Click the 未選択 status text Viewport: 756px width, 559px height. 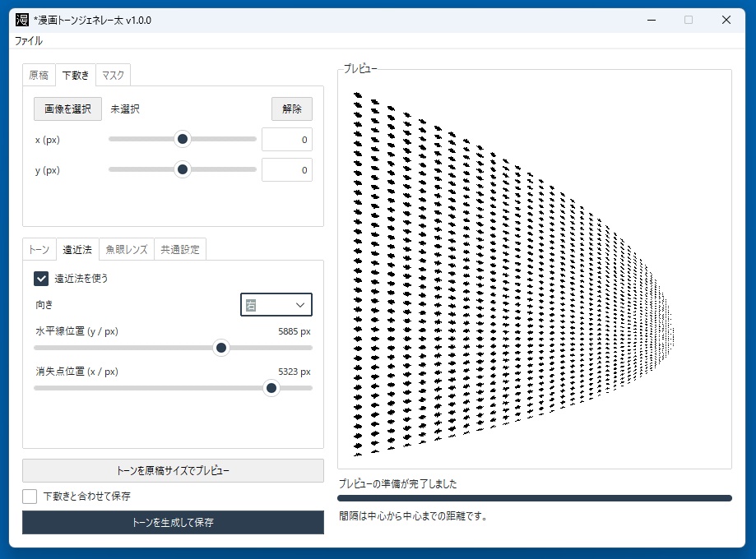coord(125,109)
